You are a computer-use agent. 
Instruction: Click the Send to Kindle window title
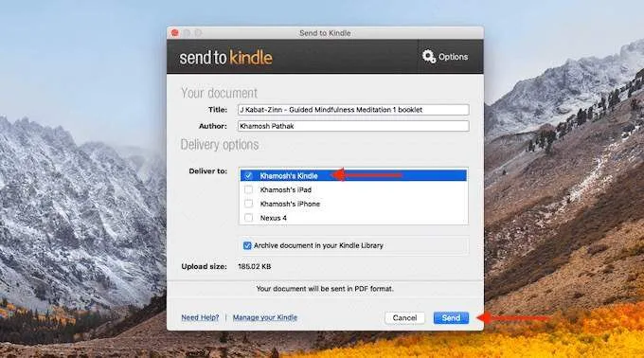point(325,33)
